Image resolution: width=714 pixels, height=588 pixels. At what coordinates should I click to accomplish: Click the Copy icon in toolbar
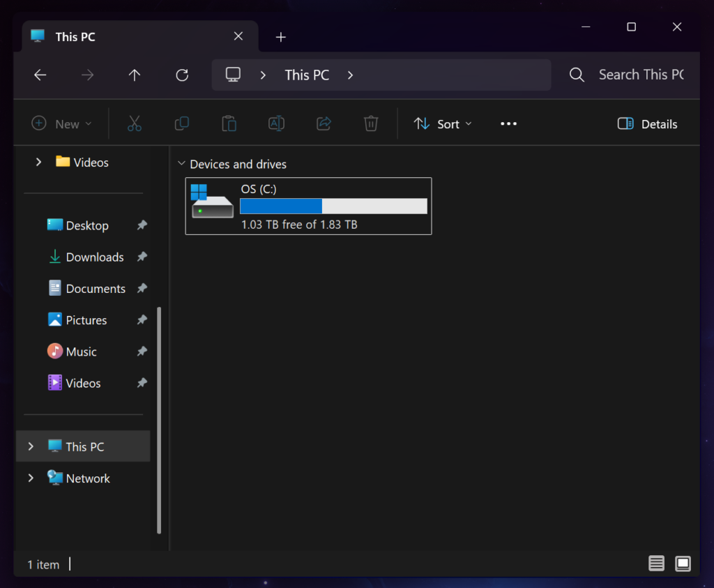[182, 124]
